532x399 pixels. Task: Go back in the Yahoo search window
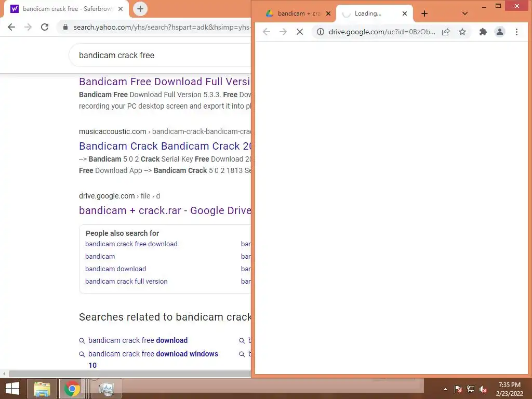[11, 27]
